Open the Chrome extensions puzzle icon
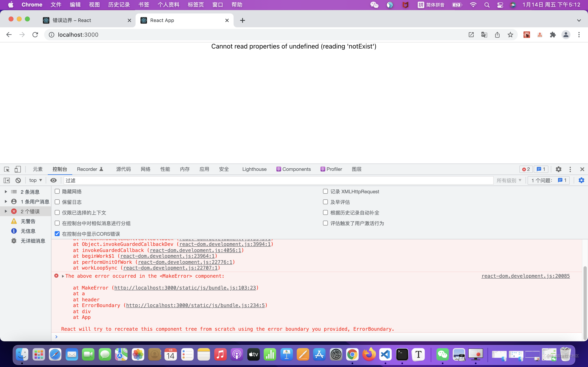Screen dimensions: 588x367 pyautogui.click(x=553, y=35)
